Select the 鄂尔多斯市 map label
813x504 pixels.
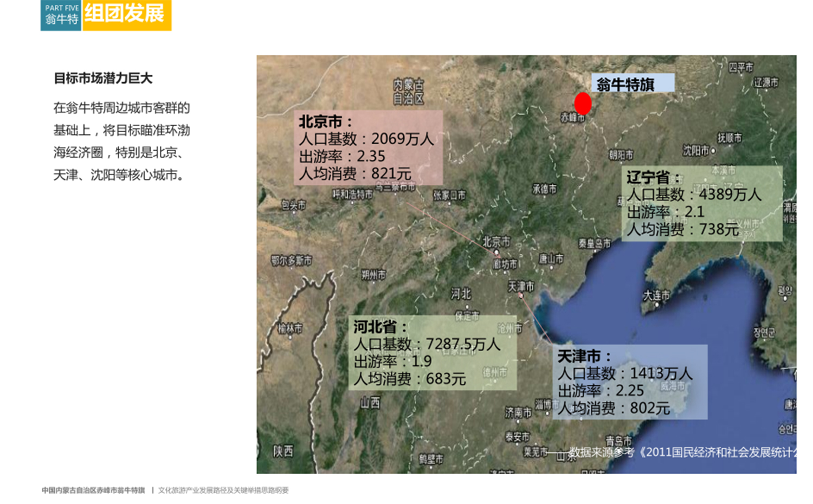pyautogui.click(x=292, y=261)
